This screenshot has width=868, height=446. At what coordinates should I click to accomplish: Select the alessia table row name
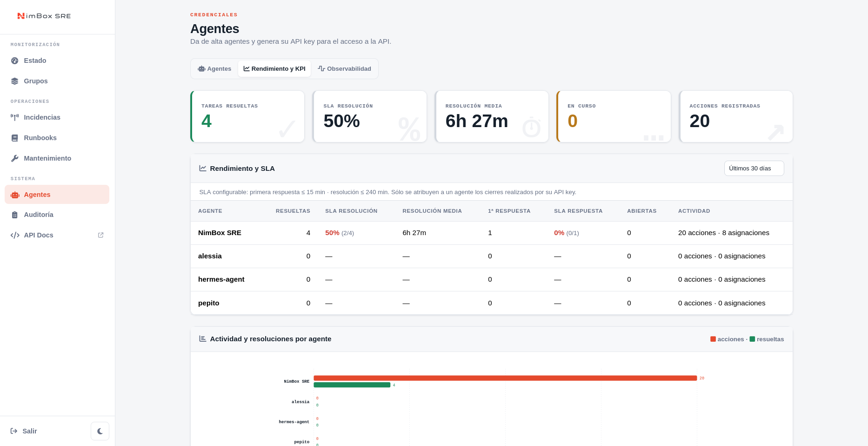210,256
